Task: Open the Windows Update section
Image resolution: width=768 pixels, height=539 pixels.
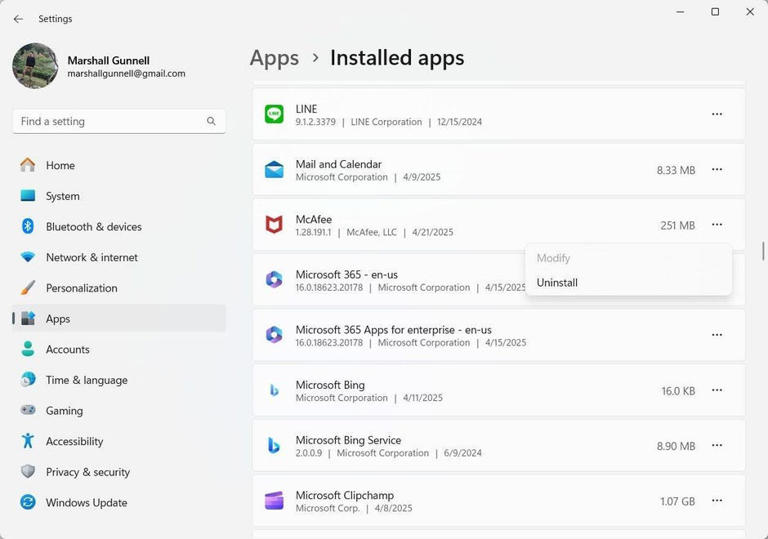Action: (86, 503)
